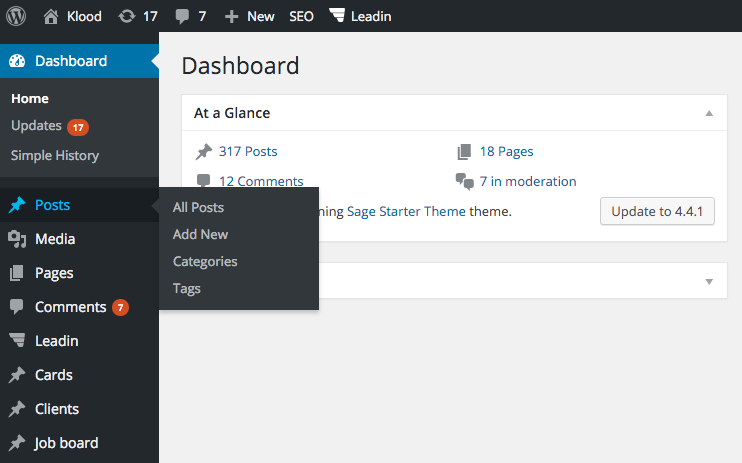Go to Cards in the sidebar

(53, 375)
